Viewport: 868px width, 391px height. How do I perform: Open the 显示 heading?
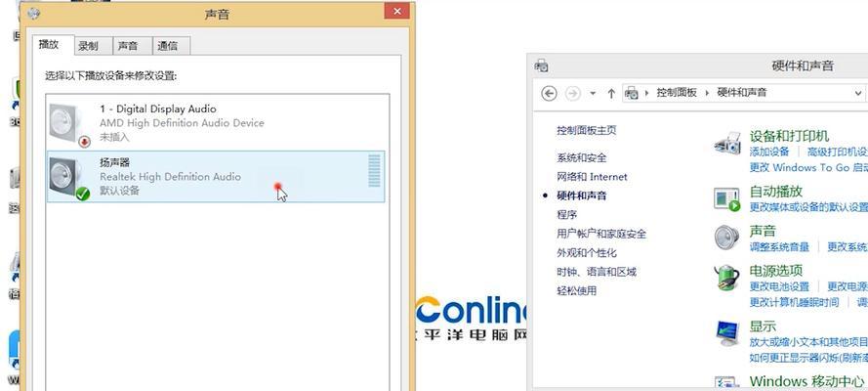pyautogui.click(x=763, y=326)
